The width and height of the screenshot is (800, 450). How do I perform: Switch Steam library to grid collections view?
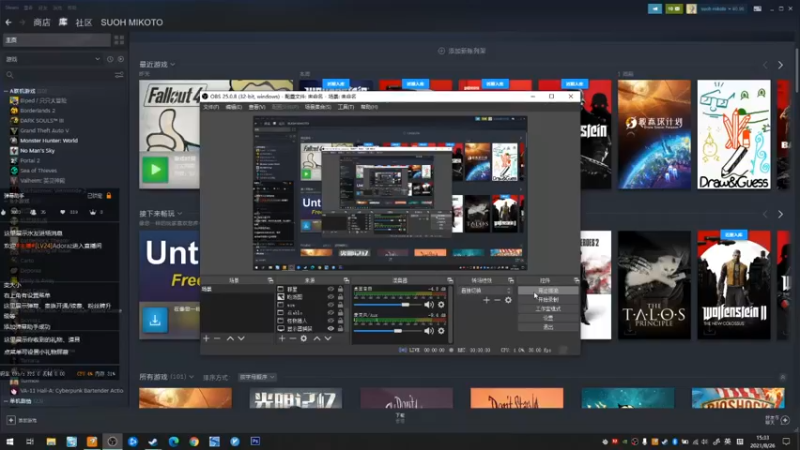tap(119, 40)
